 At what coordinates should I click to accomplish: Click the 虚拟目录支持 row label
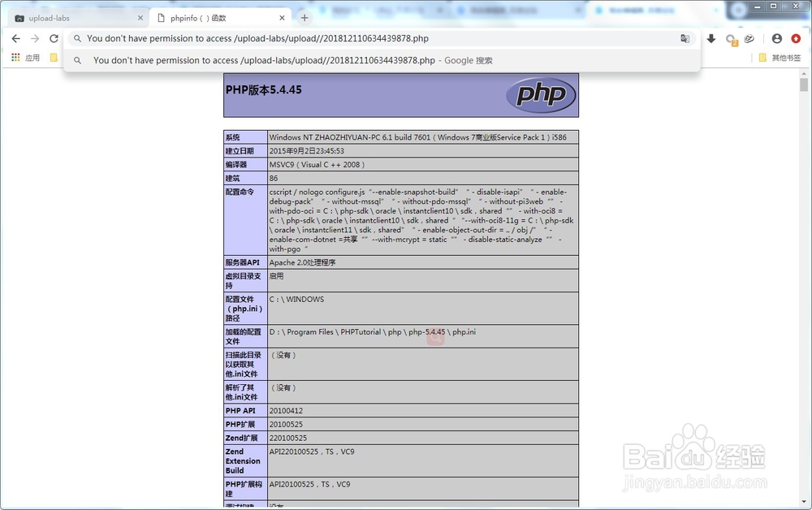pos(245,281)
